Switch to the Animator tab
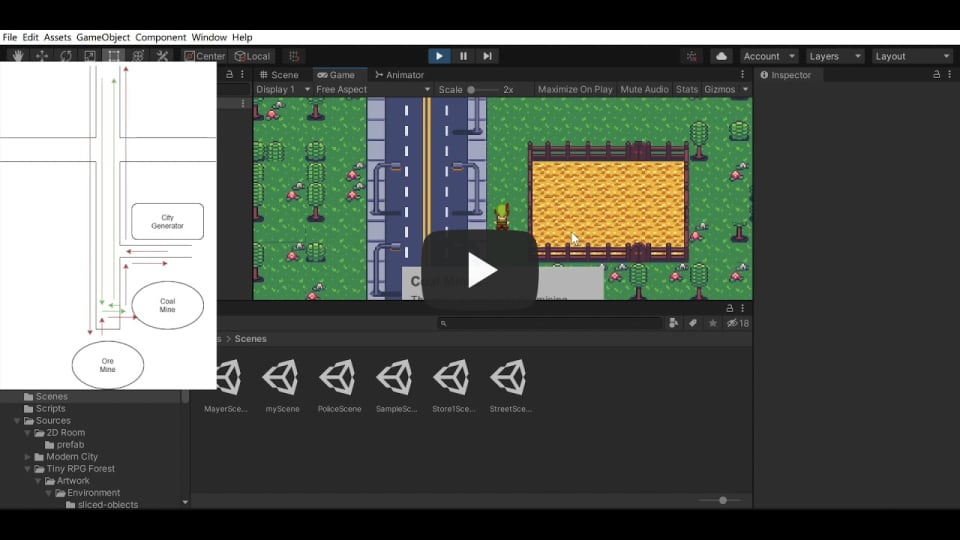The width and height of the screenshot is (960, 540). [x=399, y=75]
